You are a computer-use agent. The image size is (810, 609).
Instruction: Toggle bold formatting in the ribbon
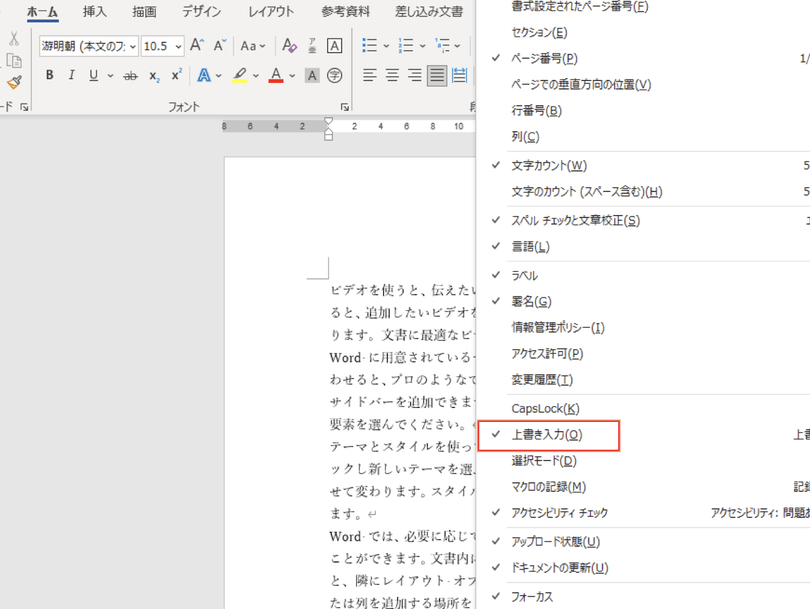pyautogui.click(x=50, y=76)
